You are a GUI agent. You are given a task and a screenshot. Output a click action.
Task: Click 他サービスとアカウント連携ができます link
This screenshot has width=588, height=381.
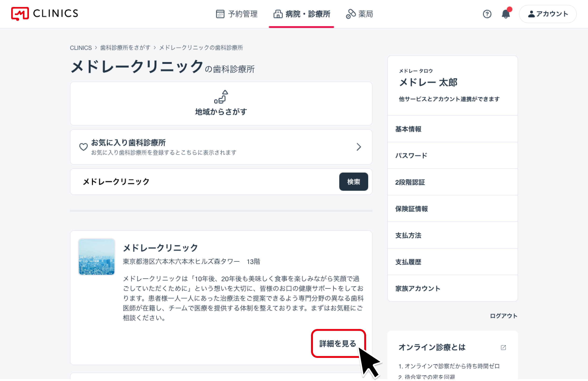(x=449, y=99)
